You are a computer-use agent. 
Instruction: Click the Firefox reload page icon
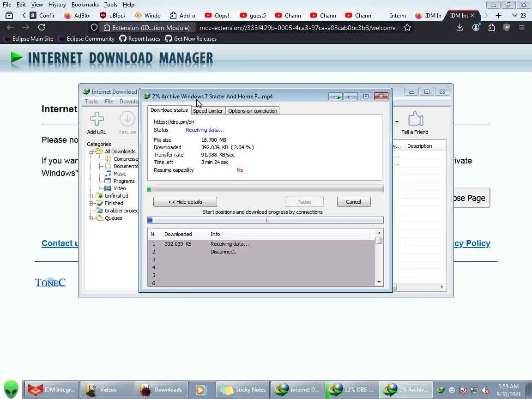tap(42, 28)
